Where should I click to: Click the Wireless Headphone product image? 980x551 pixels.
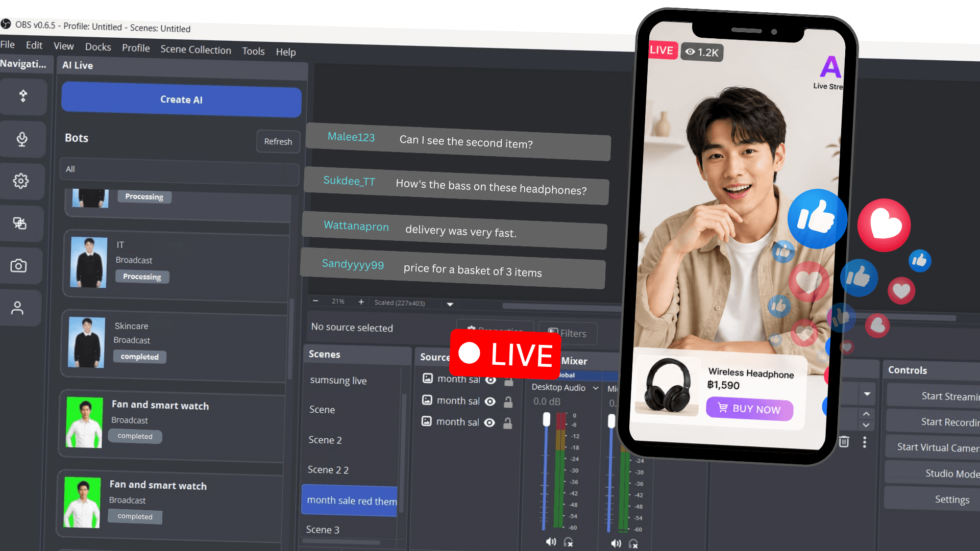667,385
